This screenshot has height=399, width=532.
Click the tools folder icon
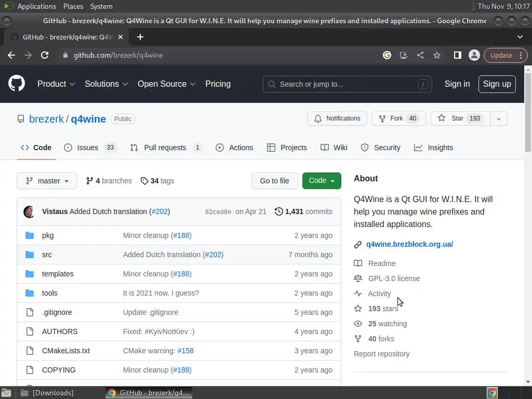click(30, 293)
